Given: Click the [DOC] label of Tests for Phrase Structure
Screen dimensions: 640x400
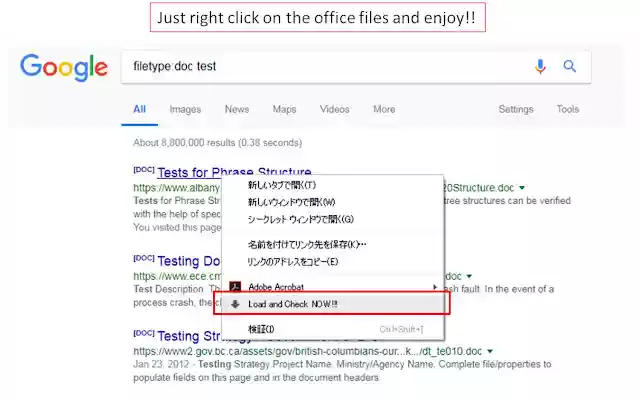Looking at the screenshot, I should [x=144, y=169].
